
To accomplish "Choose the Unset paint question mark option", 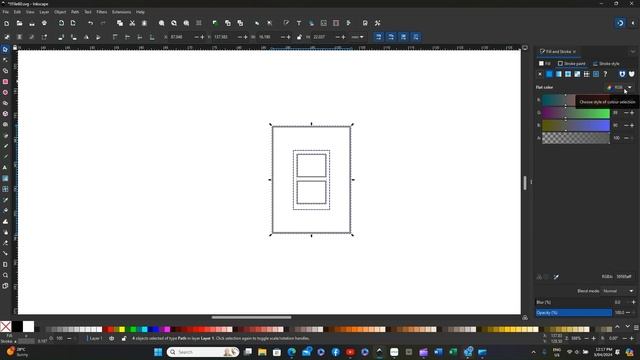I will click(x=605, y=74).
